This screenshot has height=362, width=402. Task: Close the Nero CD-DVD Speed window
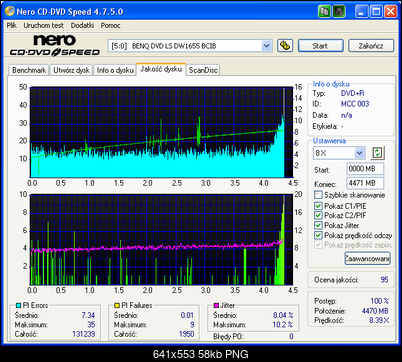point(390,12)
